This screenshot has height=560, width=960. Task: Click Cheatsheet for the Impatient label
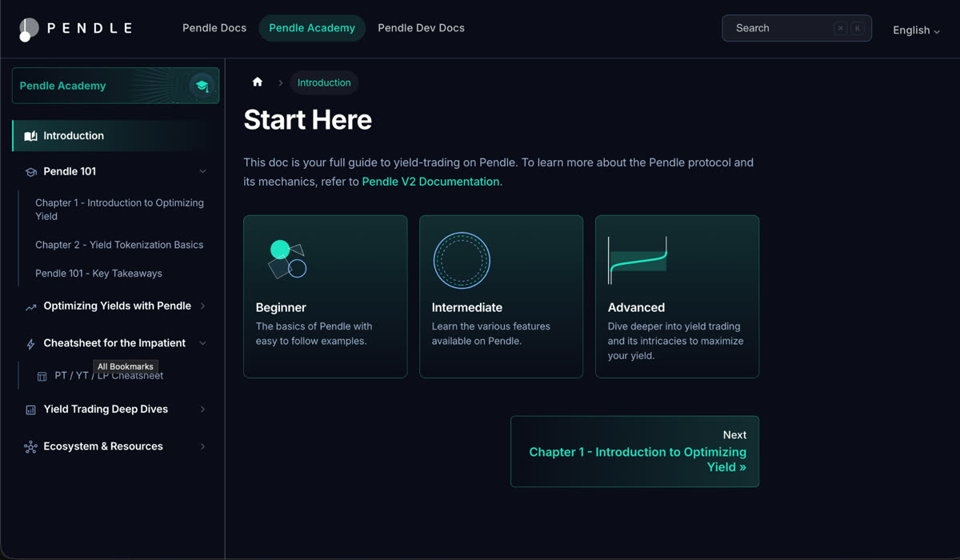pos(114,343)
